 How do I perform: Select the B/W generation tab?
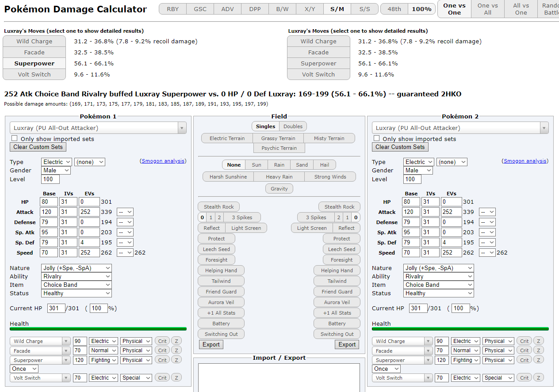pos(283,9)
